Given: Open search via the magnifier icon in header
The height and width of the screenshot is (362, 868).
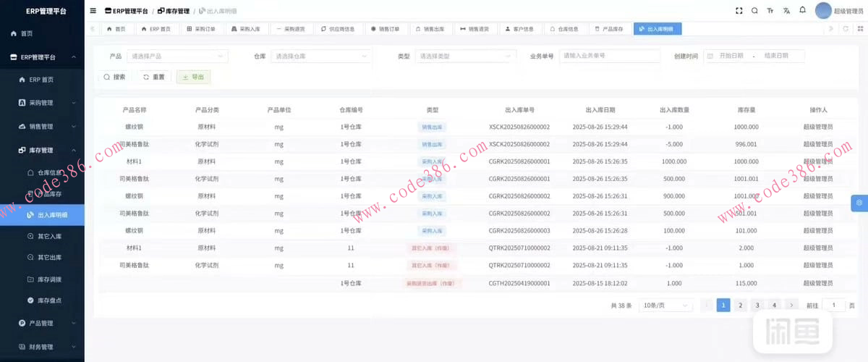Looking at the screenshot, I should click(754, 11).
